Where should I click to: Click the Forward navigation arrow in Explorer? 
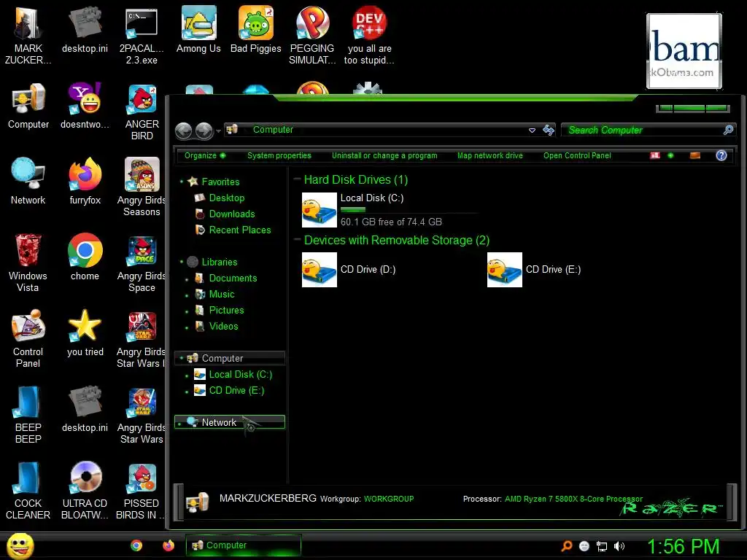204,131
